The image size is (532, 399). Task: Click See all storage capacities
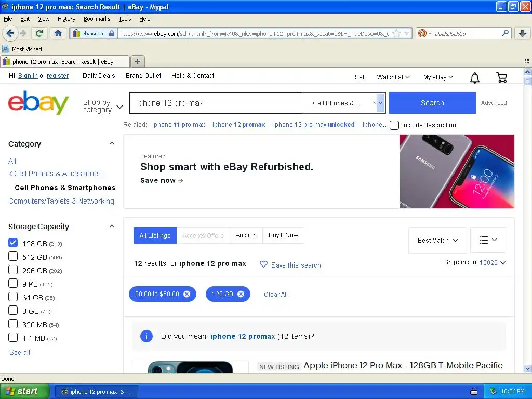[20, 353]
